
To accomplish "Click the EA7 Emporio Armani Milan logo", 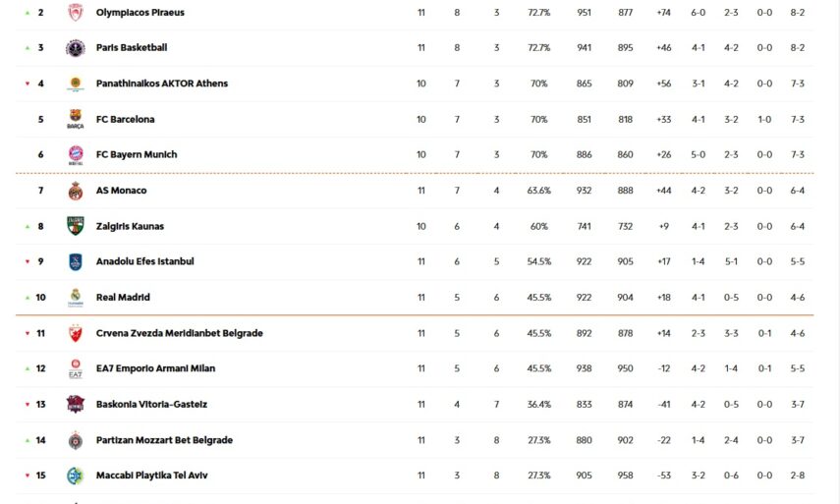I will tap(76, 369).
